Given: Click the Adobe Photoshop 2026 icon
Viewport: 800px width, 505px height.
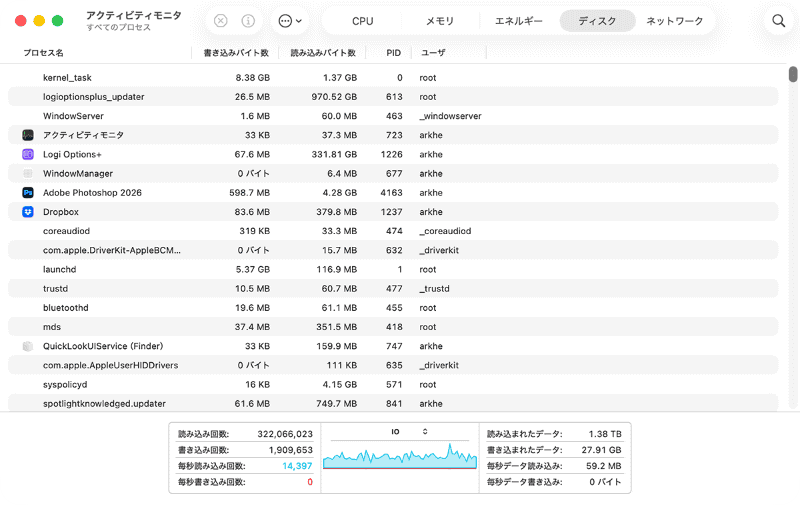Looking at the screenshot, I should 28,193.
